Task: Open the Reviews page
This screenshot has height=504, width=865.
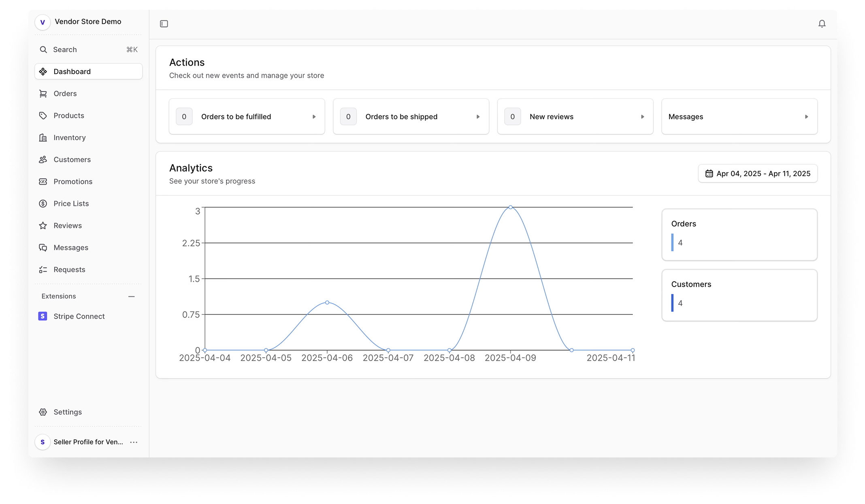Action: coord(89,225)
